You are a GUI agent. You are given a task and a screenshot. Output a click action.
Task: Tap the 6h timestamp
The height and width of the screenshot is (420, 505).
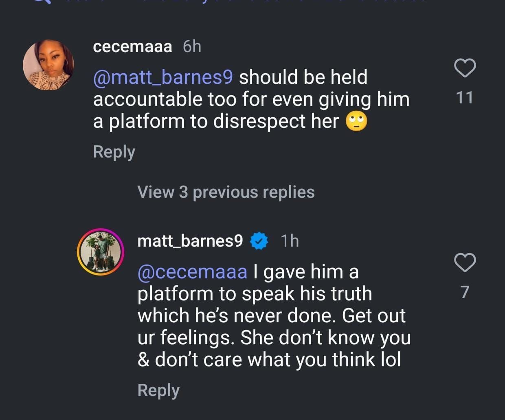pos(192,46)
